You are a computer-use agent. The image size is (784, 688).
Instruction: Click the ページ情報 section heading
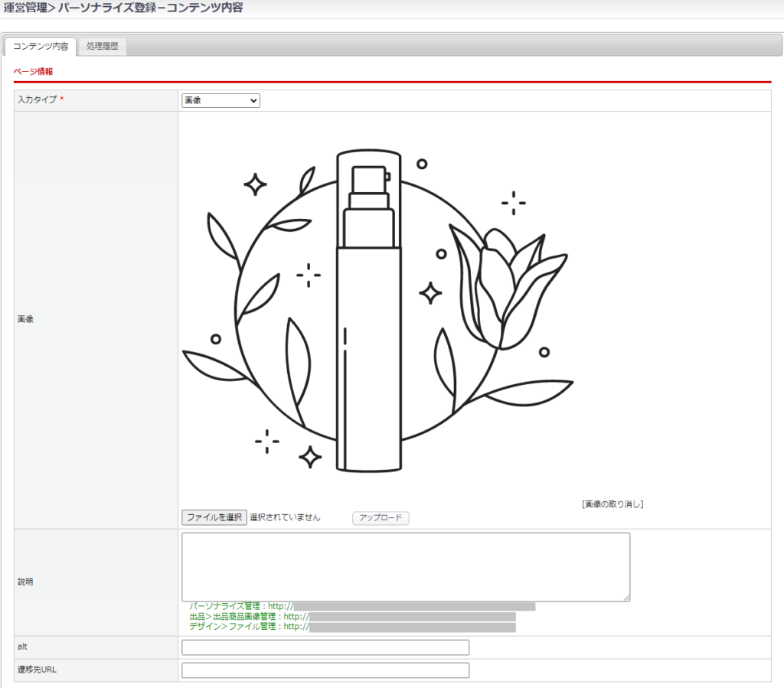33,71
